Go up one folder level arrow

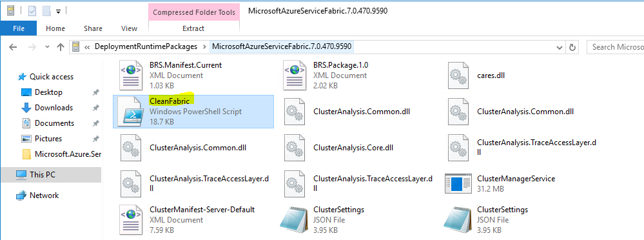tap(61, 47)
